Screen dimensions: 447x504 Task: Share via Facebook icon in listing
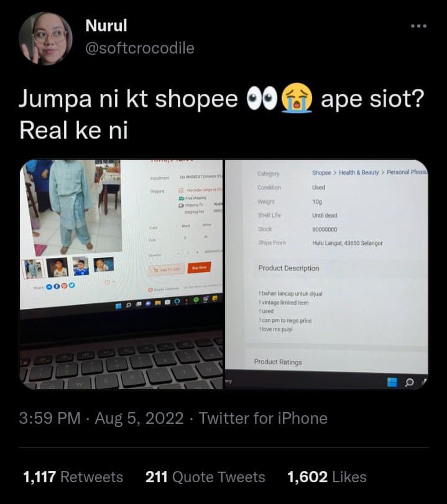(57, 286)
